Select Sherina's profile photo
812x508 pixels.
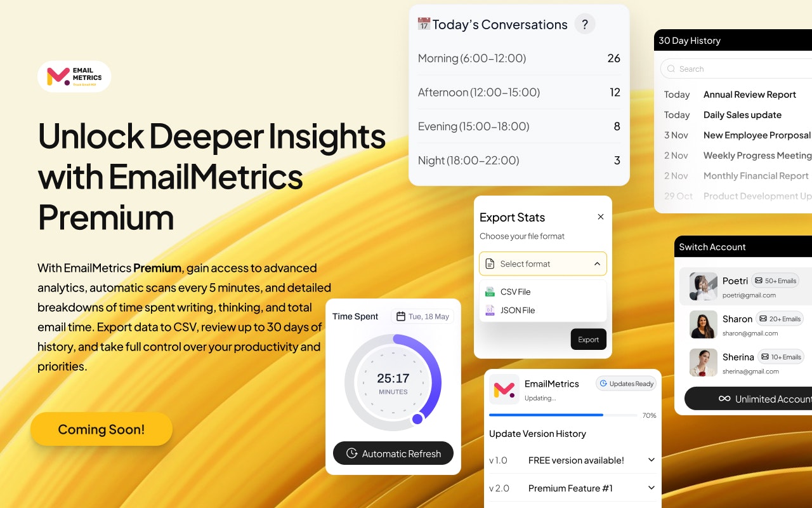(x=704, y=363)
